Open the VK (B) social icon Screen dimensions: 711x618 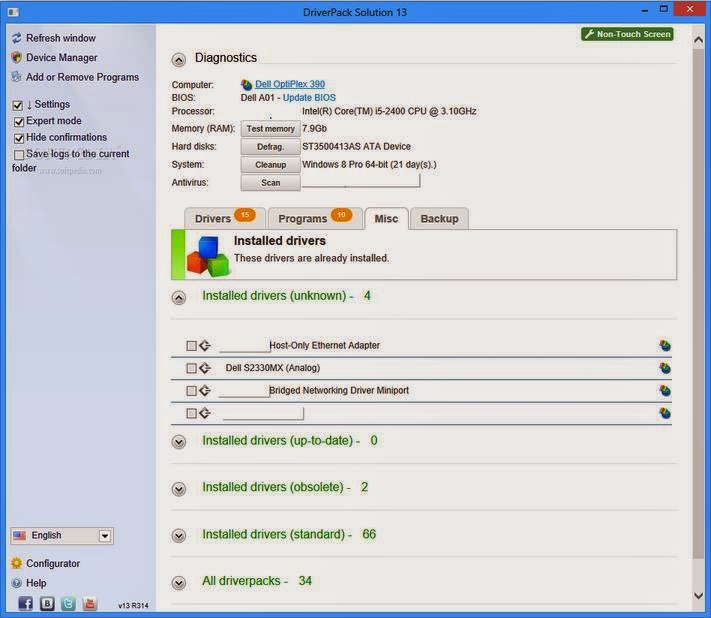[47, 603]
